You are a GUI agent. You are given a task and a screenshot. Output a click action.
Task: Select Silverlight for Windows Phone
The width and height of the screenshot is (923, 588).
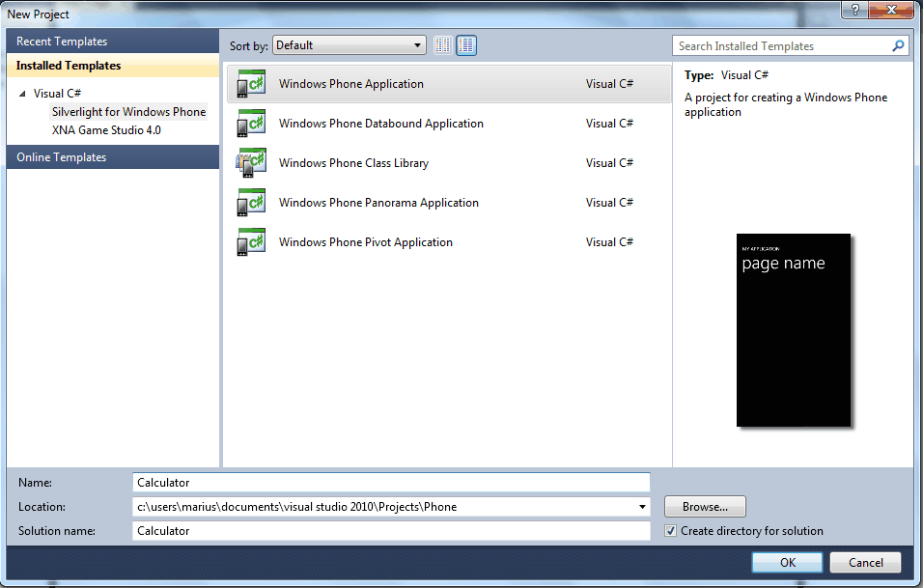point(128,111)
